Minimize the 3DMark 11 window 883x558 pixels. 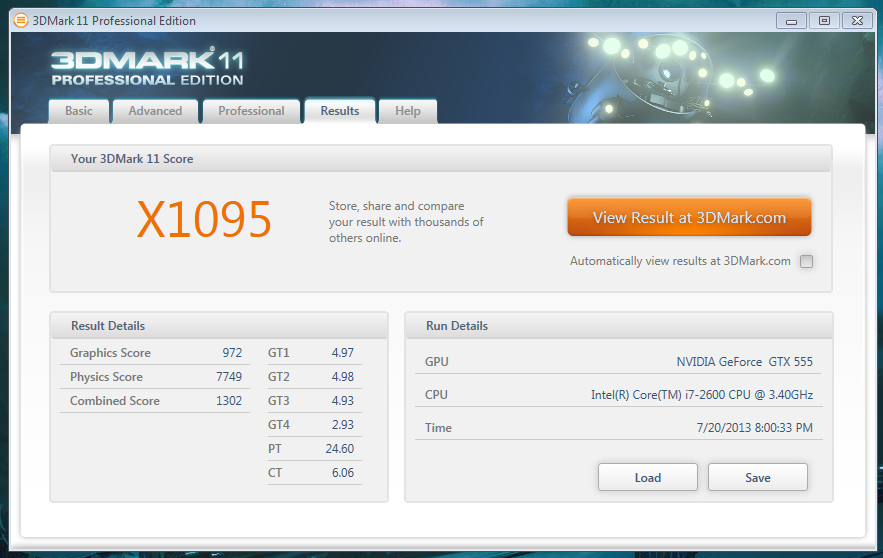tap(791, 21)
